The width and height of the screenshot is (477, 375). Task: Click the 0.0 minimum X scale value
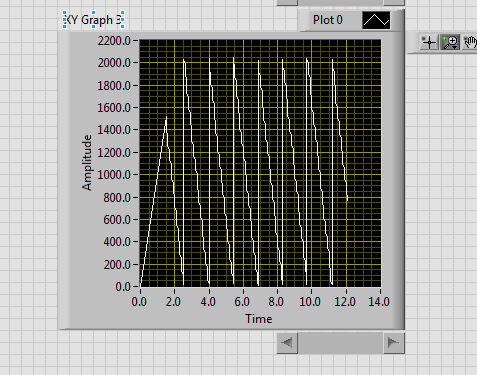coord(139,302)
